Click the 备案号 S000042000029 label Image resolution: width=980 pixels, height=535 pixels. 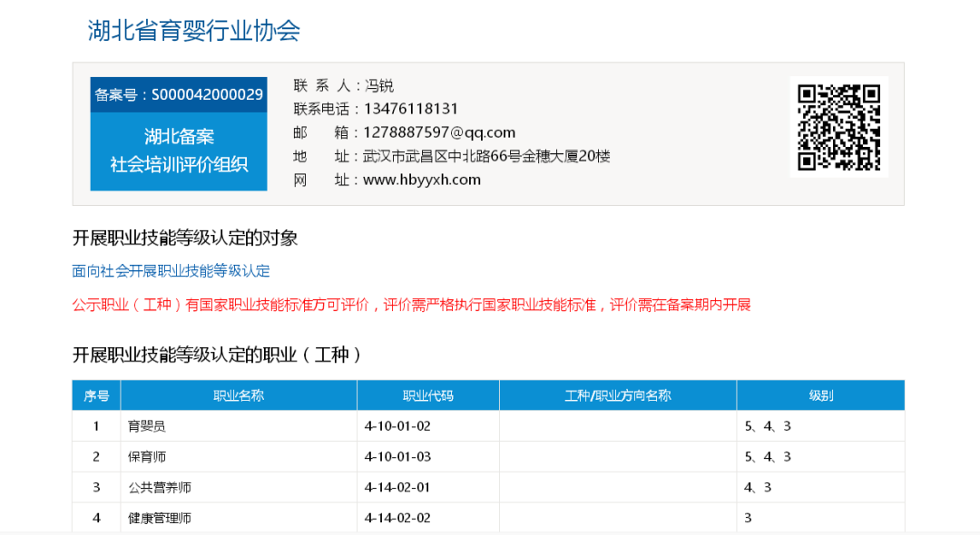click(x=179, y=94)
